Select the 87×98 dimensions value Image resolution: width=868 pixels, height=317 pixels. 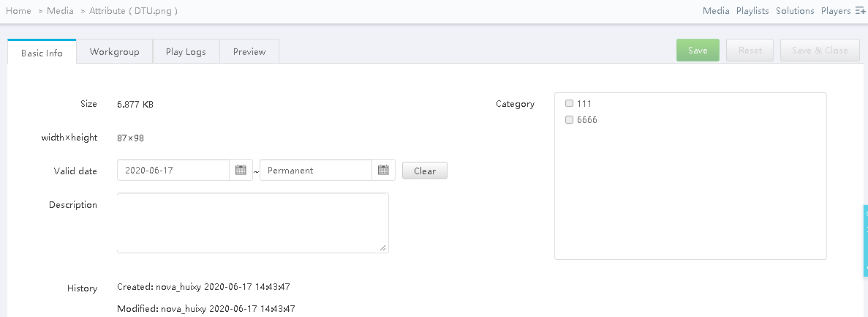[131, 138]
